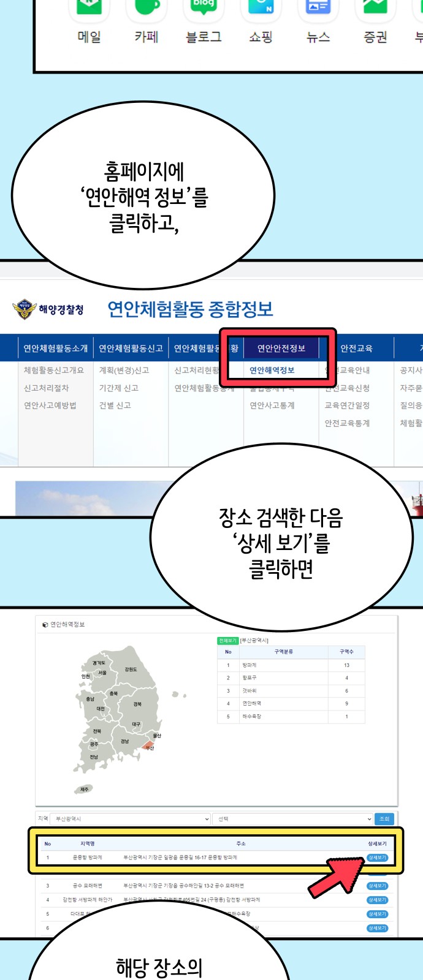Select 경북 on the Korea map

137,704
